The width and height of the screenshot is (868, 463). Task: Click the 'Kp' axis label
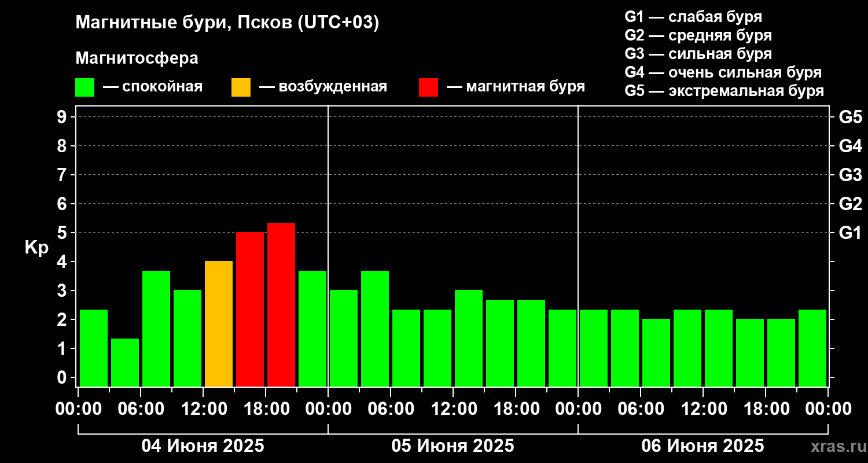pos(36,247)
